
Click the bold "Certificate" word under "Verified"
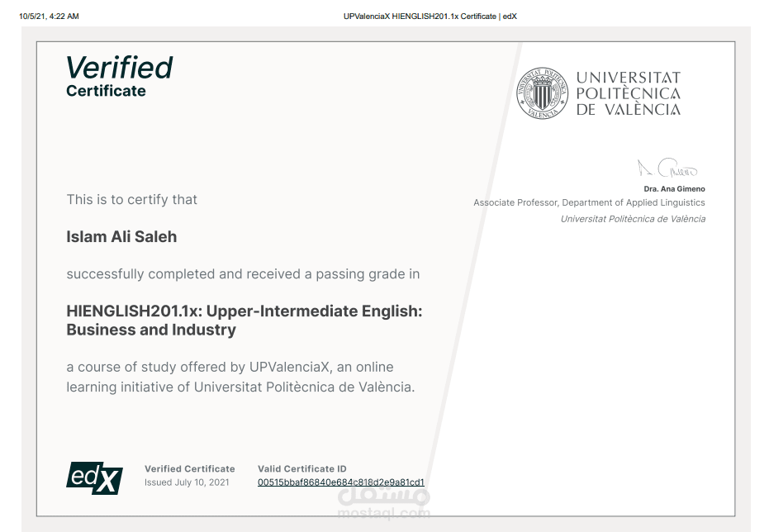106,91
